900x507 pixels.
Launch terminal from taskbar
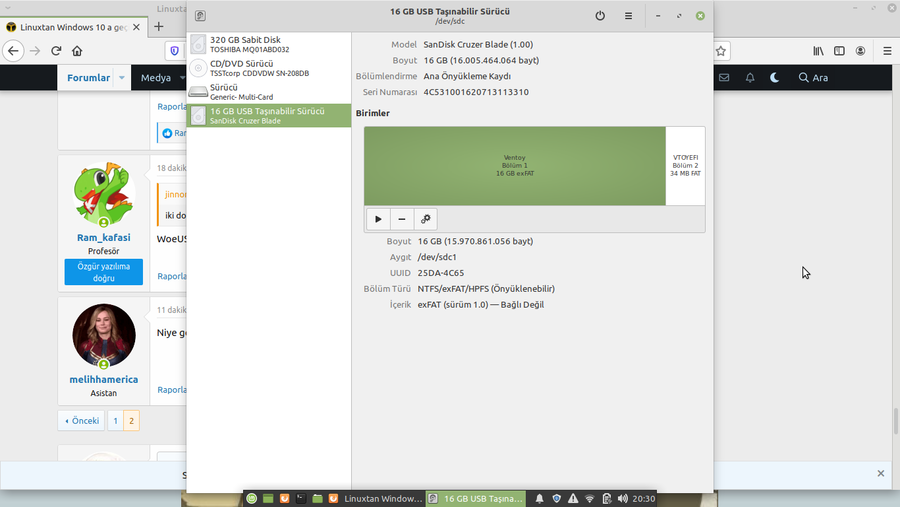(x=301, y=498)
